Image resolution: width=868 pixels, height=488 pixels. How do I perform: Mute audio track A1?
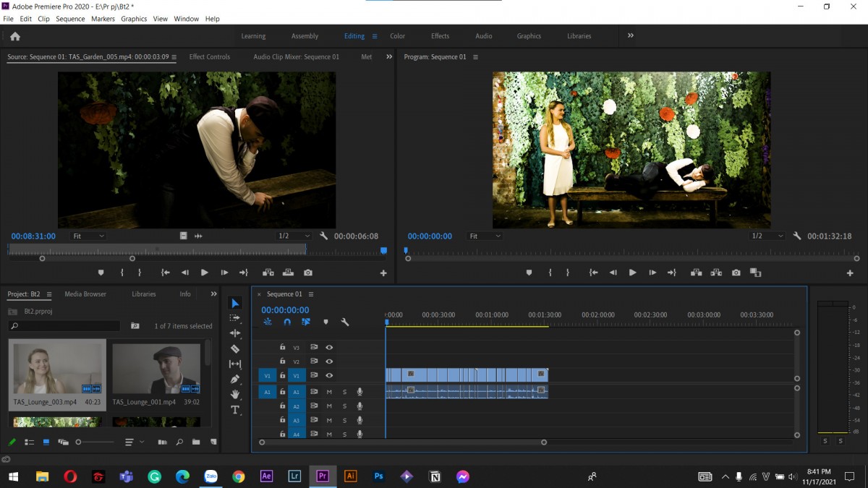click(x=329, y=392)
